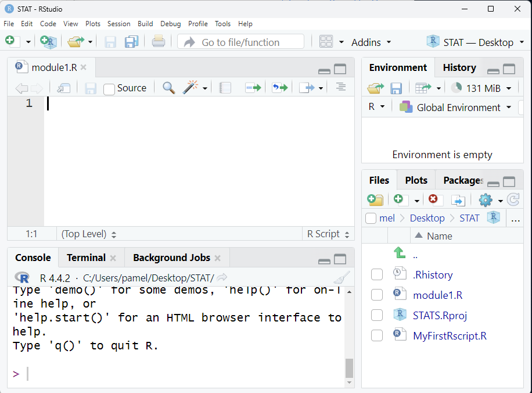Clear the console with the broom icon
Image resolution: width=532 pixels, height=393 pixels.
click(x=342, y=277)
